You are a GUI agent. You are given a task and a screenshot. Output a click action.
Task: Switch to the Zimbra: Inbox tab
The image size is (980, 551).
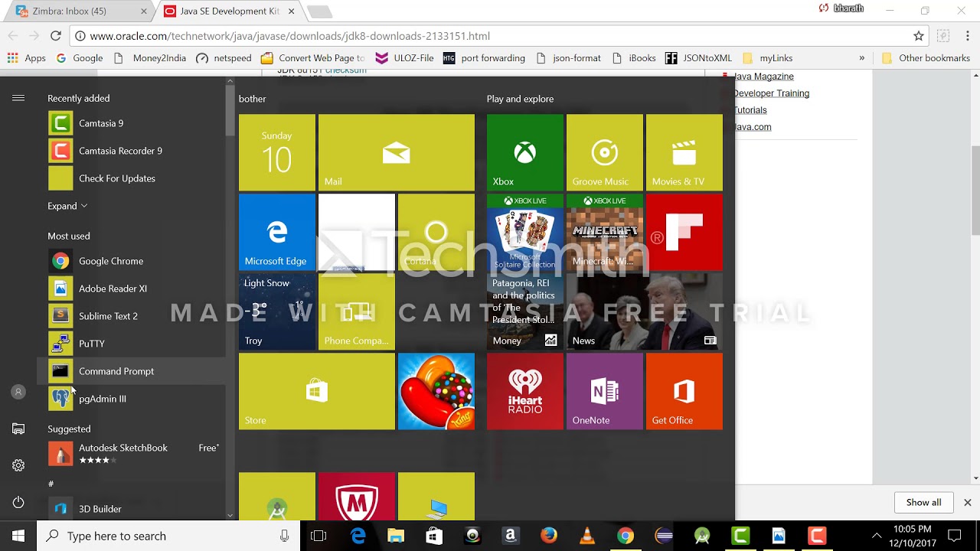pyautogui.click(x=79, y=11)
